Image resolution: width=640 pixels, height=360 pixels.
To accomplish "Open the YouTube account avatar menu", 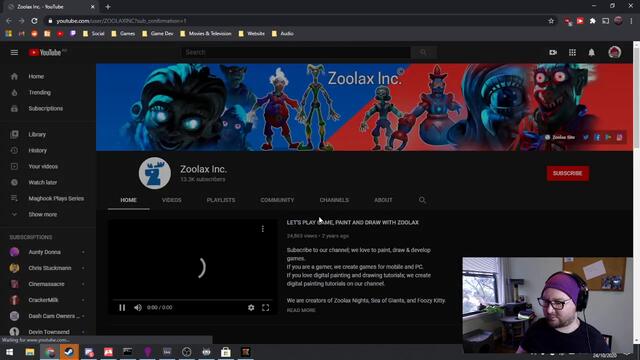I will point(615,52).
